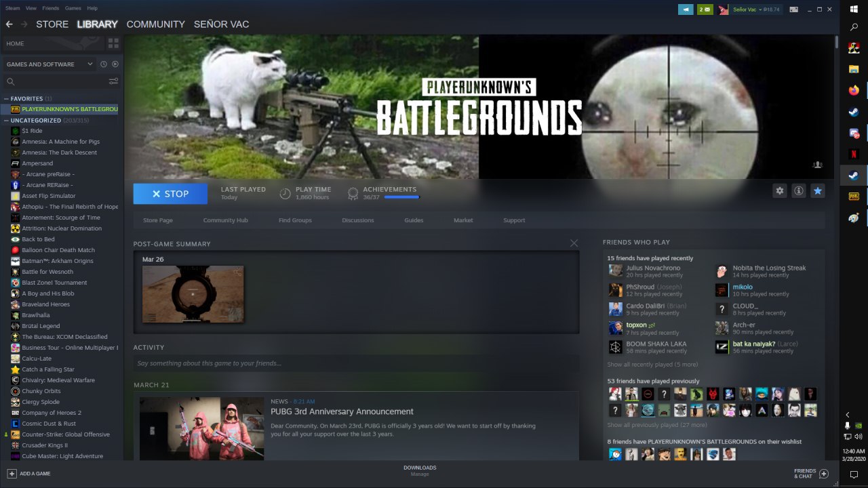Open the Guides link
868x488 pixels.
coord(414,220)
